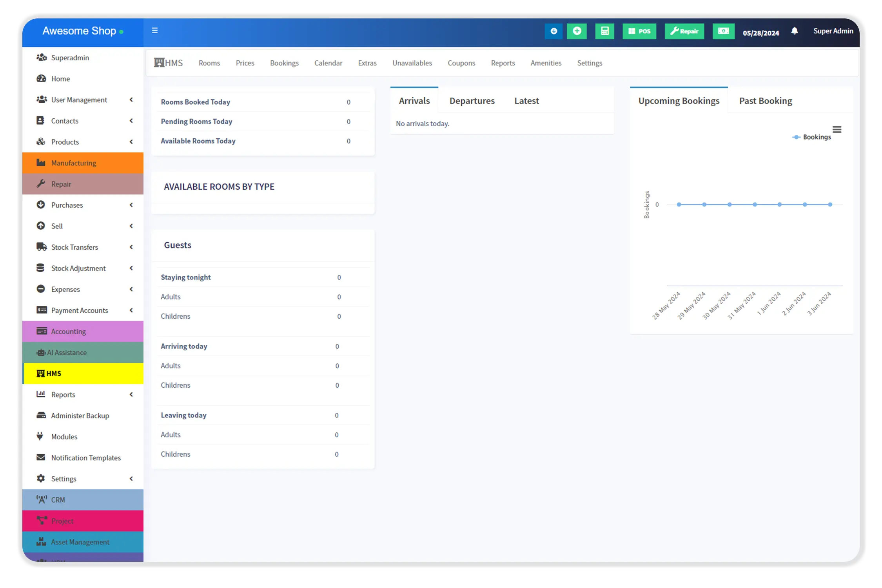Image resolution: width=882 pixels, height=588 pixels.
Task: Expand Contacts menu chevron
Action: point(131,121)
